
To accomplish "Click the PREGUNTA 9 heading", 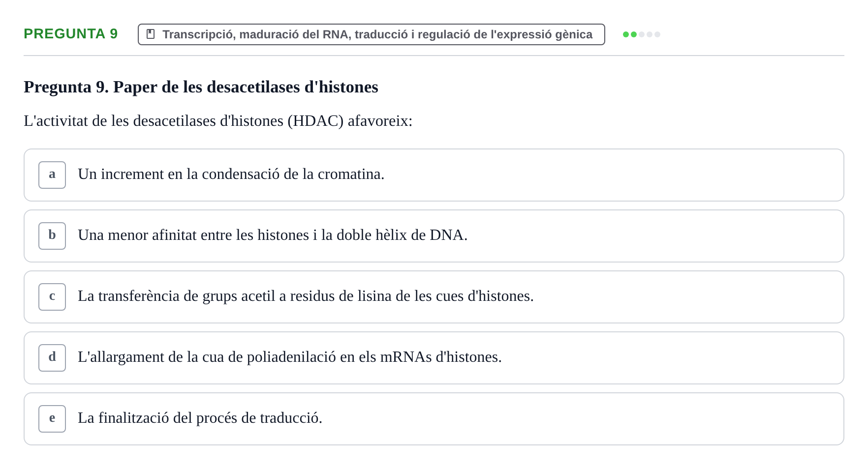I will [71, 33].
